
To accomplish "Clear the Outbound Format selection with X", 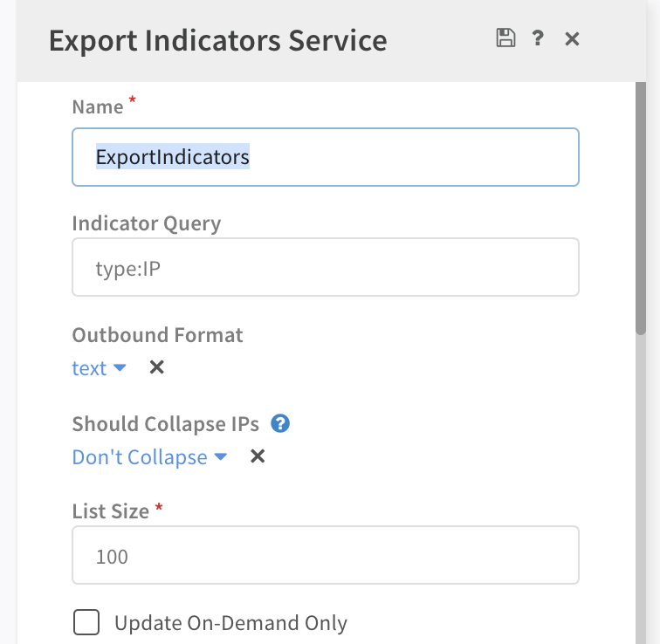I will click(157, 367).
